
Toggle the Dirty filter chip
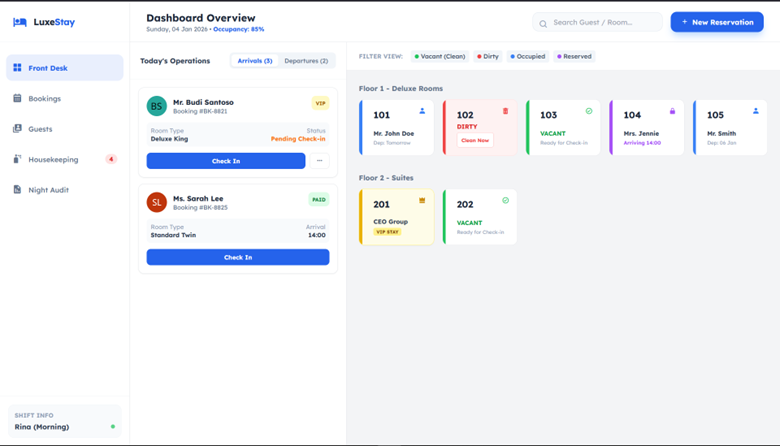click(488, 57)
